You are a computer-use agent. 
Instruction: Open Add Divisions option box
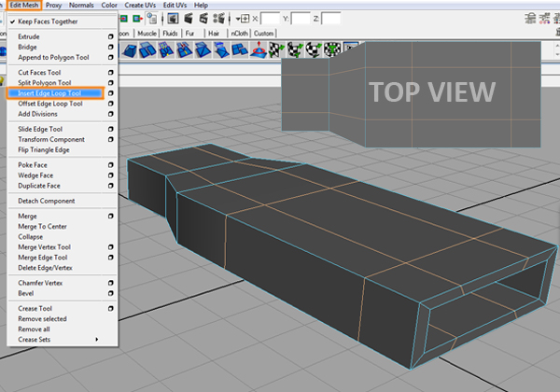tap(111, 114)
